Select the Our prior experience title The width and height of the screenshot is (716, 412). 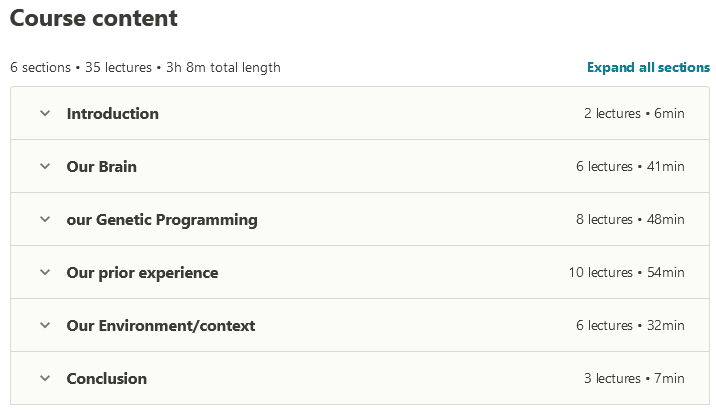point(142,273)
